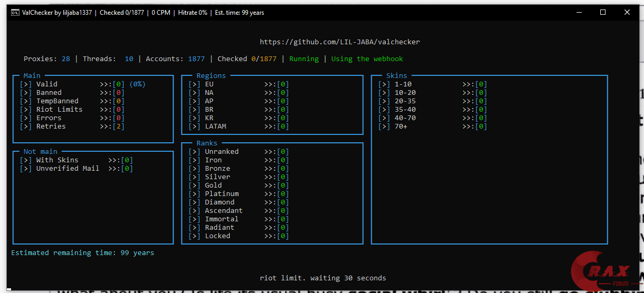Click the 'Radiant' rank row
The image size is (644, 293).
[239, 227]
